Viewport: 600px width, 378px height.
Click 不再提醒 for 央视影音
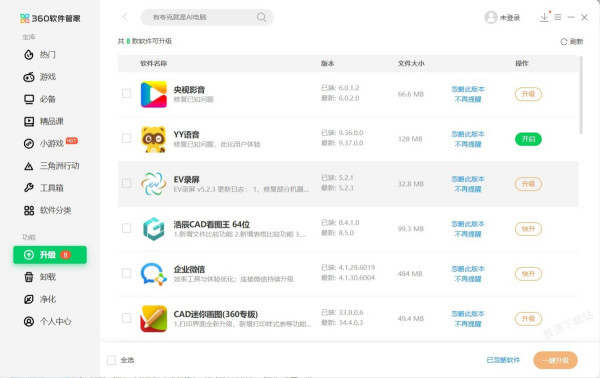pos(468,99)
